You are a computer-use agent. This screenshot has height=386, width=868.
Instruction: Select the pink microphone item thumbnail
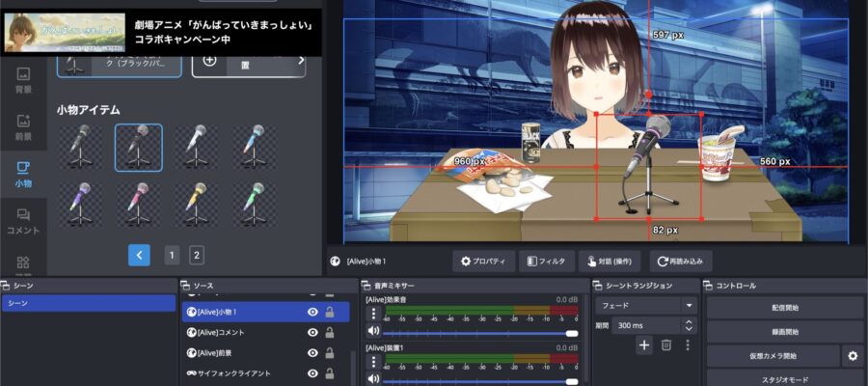point(138,201)
